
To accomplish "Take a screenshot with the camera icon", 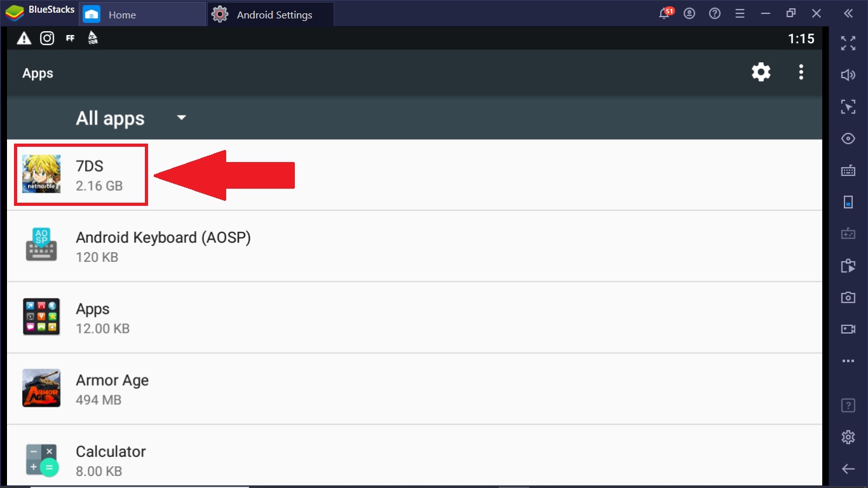I will [848, 297].
